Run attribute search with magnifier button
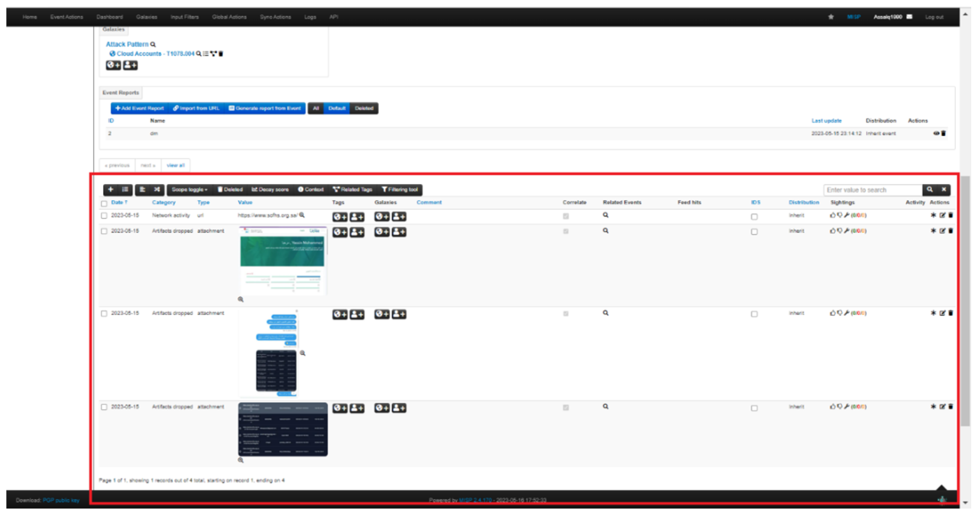Image resolution: width=980 pixels, height=516 pixels. (930, 190)
